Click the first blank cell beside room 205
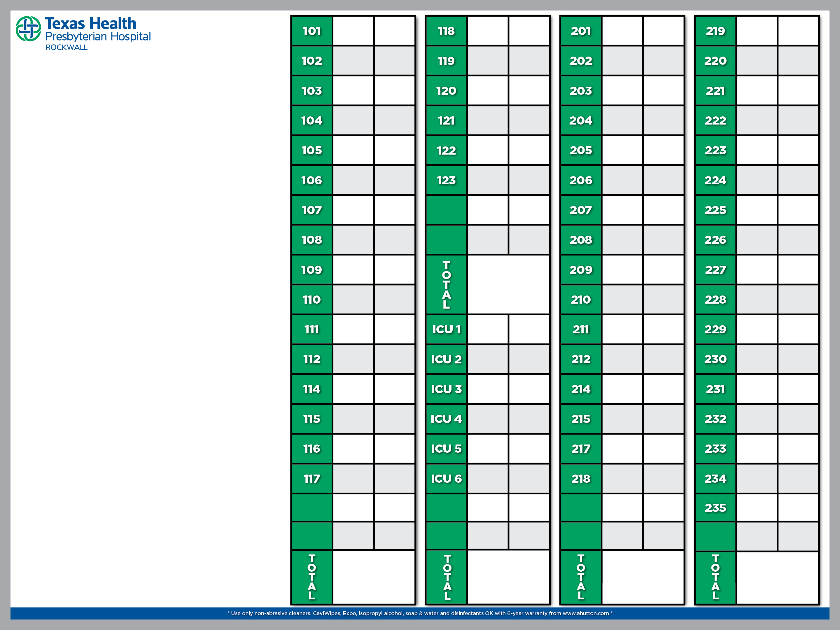The width and height of the screenshot is (840, 630). coord(622,150)
